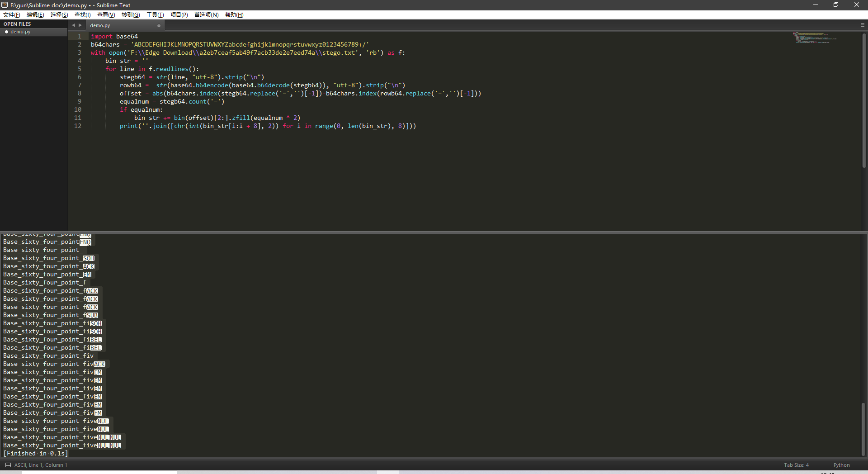Image resolution: width=868 pixels, height=474 pixels.
Task: Click output line 'Base_sixty_four_point_fiv'
Action: click(x=48, y=355)
